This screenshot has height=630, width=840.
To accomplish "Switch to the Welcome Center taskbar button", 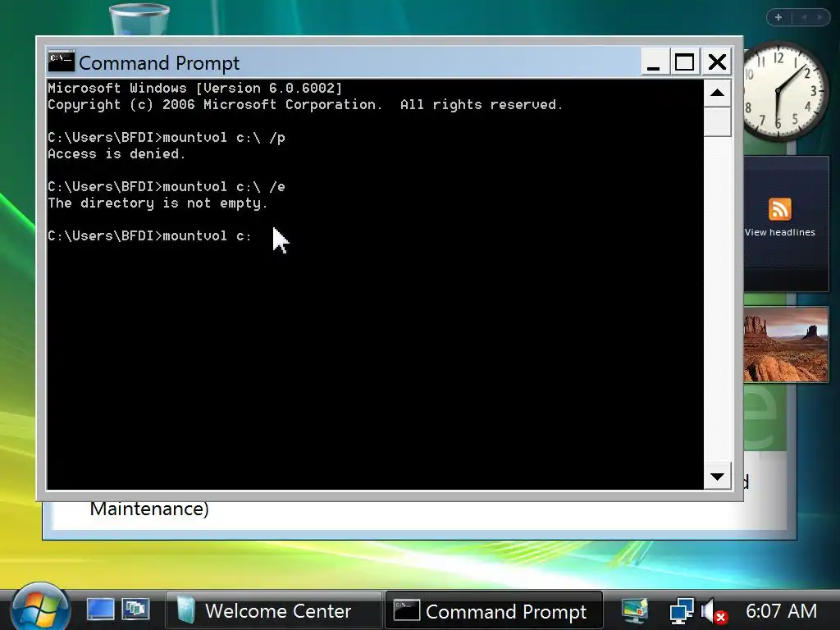I will point(274,610).
